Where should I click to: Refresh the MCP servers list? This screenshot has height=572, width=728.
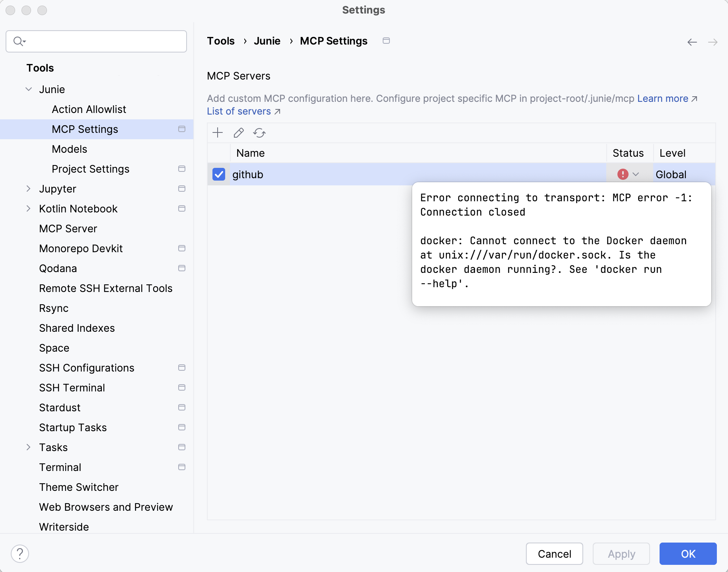259,132
